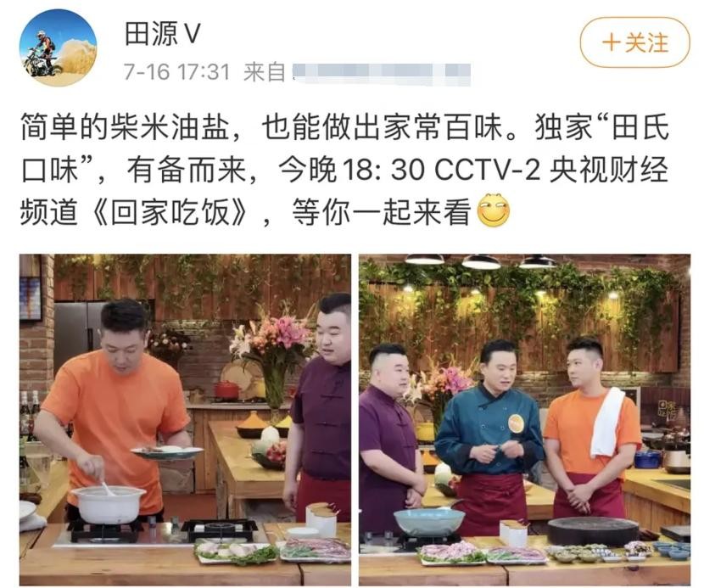Click the plus sign in the 关注 button
This screenshot has height=588, width=704.
coord(611,42)
